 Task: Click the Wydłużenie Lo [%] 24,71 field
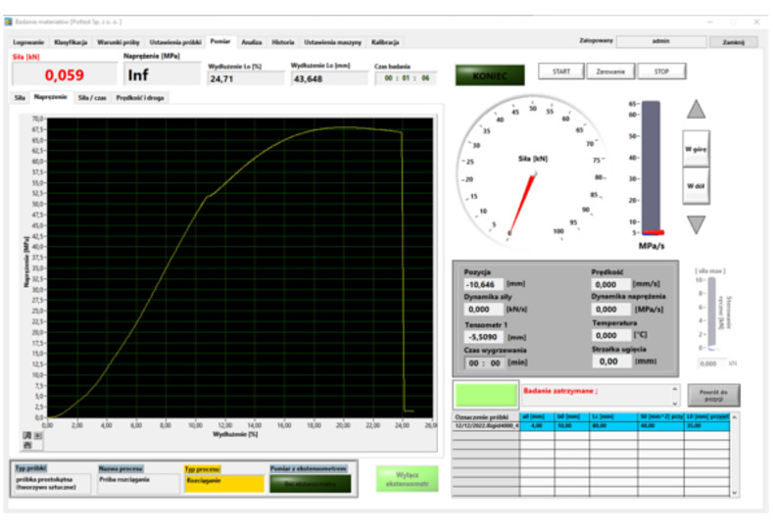pos(246,79)
